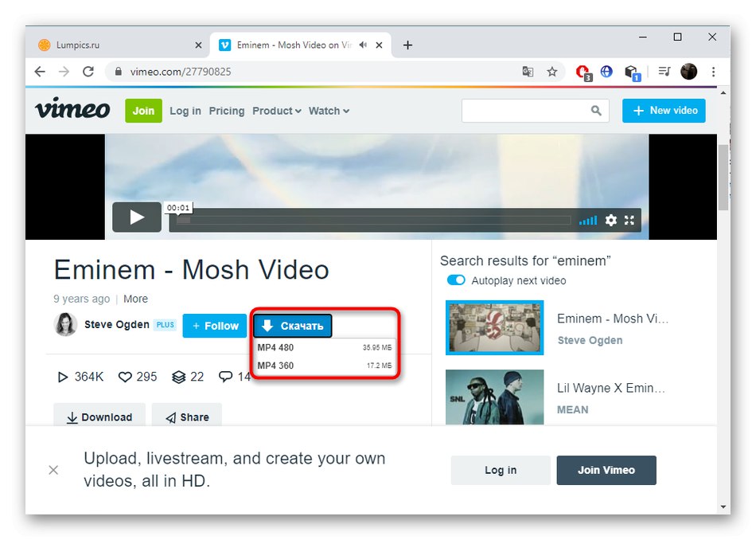The image size is (756, 540).
Task: Open player settings gear
Action: pyautogui.click(x=611, y=221)
